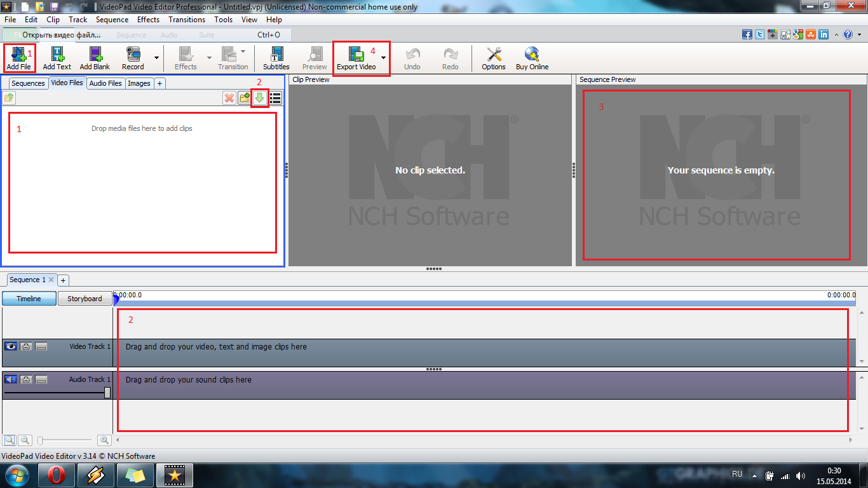Zoom out the timeline with minus magnifier

click(x=25, y=440)
